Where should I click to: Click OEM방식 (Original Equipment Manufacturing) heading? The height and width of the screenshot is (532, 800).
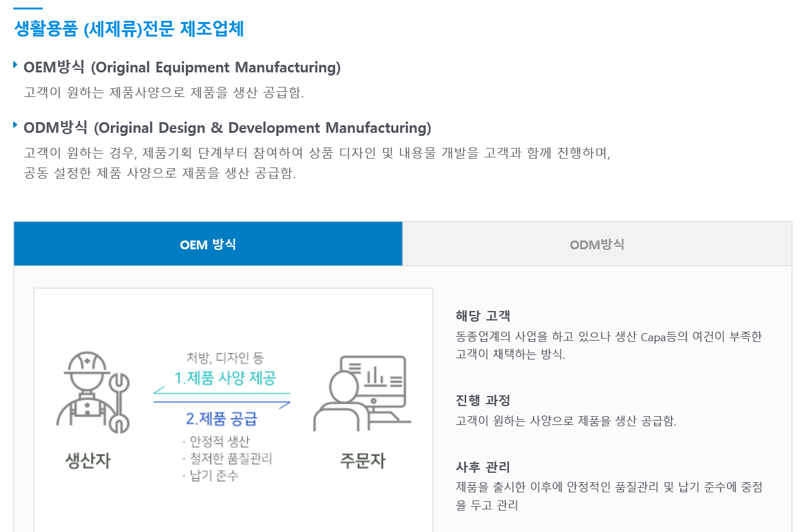[x=182, y=67]
